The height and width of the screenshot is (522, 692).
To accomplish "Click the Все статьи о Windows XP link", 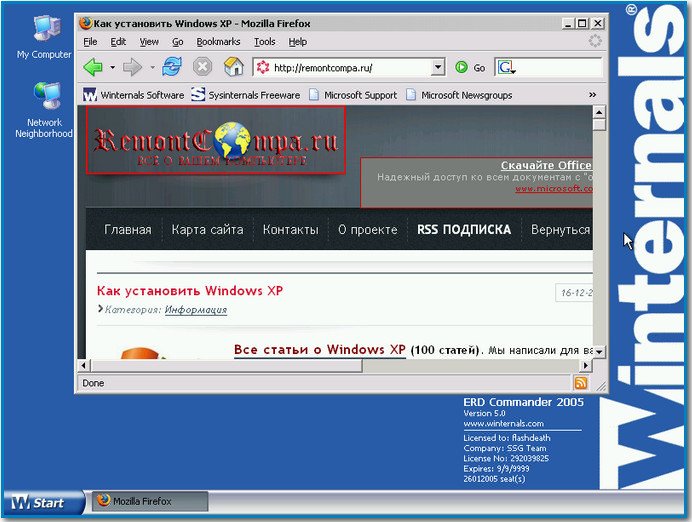I will pyautogui.click(x=320, y=349).
